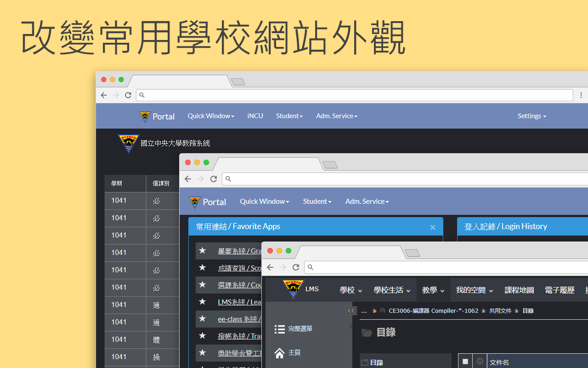Expand Quick Window dropdown in the rear window
Screen dimensions: 588x368
(x=211, y=116)
